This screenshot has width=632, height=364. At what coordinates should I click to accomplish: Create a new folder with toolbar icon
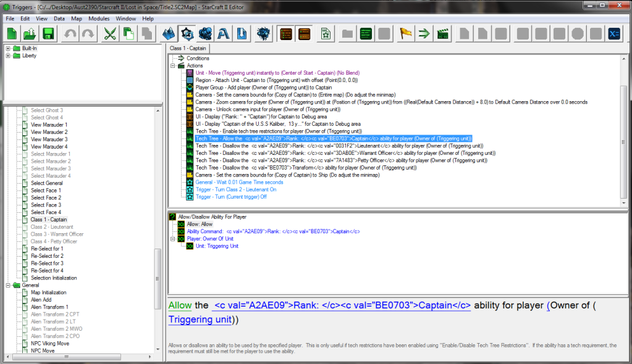point(347,34)
